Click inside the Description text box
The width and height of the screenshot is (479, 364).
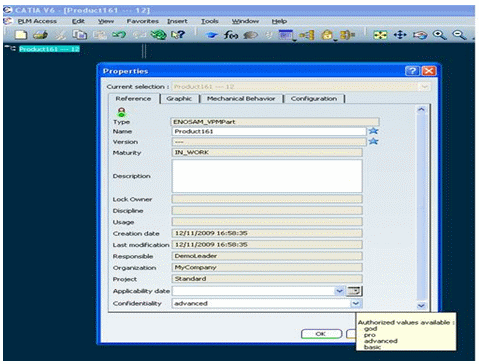tap(267, 176)
